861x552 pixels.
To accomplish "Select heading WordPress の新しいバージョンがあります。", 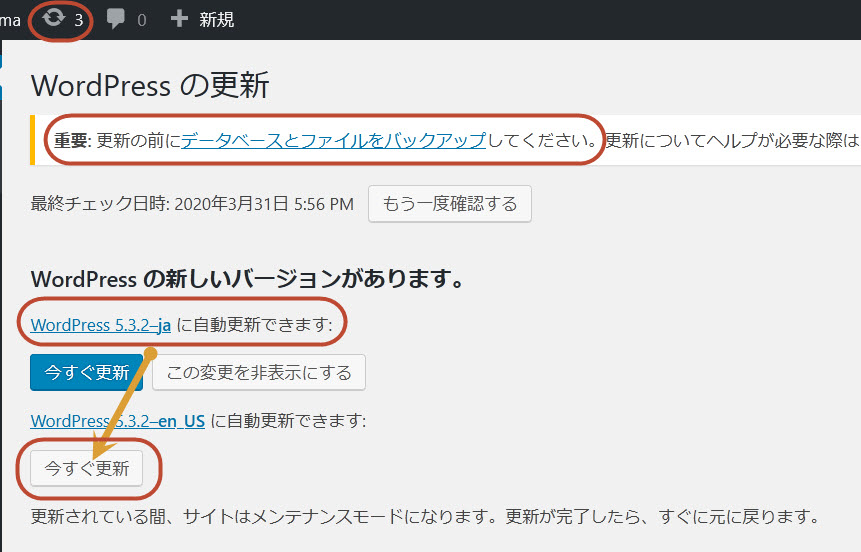I will (248, 279).
